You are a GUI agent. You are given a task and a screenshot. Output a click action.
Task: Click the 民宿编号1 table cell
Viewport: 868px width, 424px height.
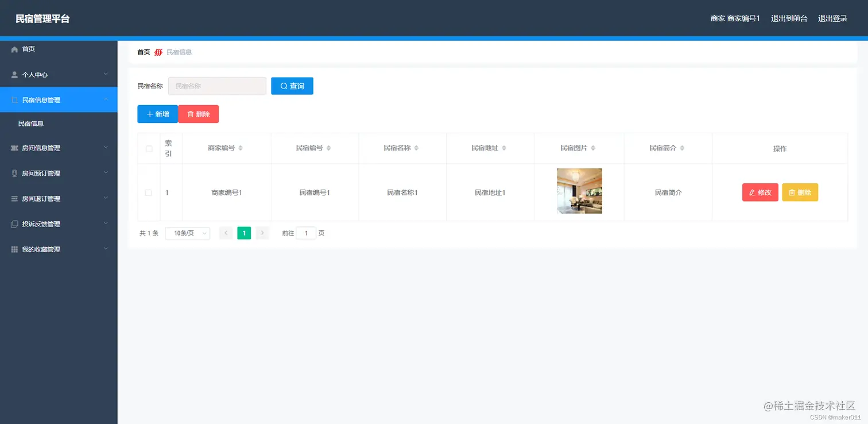[x=315, y=193]
